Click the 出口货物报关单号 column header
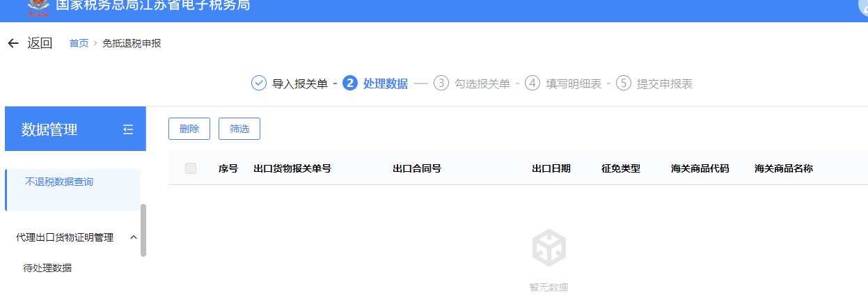The height and width of the screenshot is (302, 868). (x=292, y=168)
